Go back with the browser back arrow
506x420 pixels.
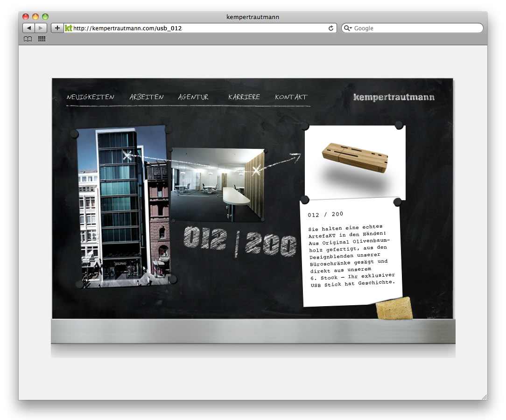pyautogui.click(x=29, y=28)
